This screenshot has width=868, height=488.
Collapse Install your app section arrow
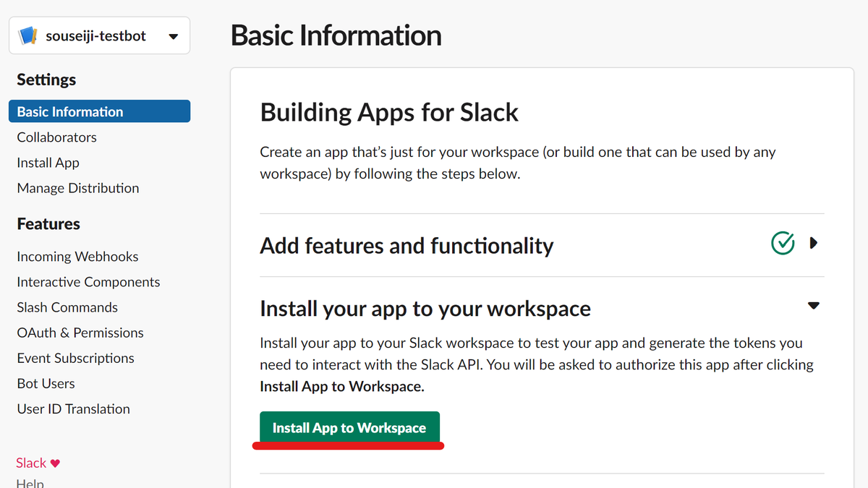[x=814, y=306]
